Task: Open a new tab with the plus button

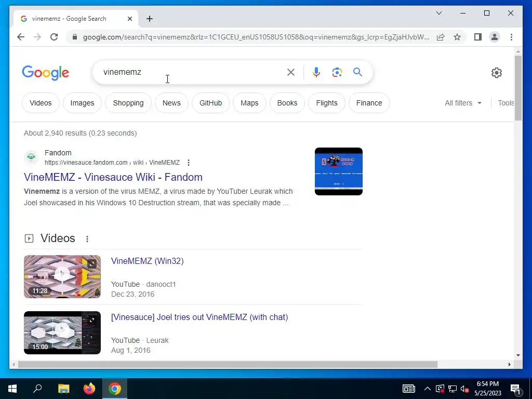Action: pyautogui.click(x=150, y=19)
